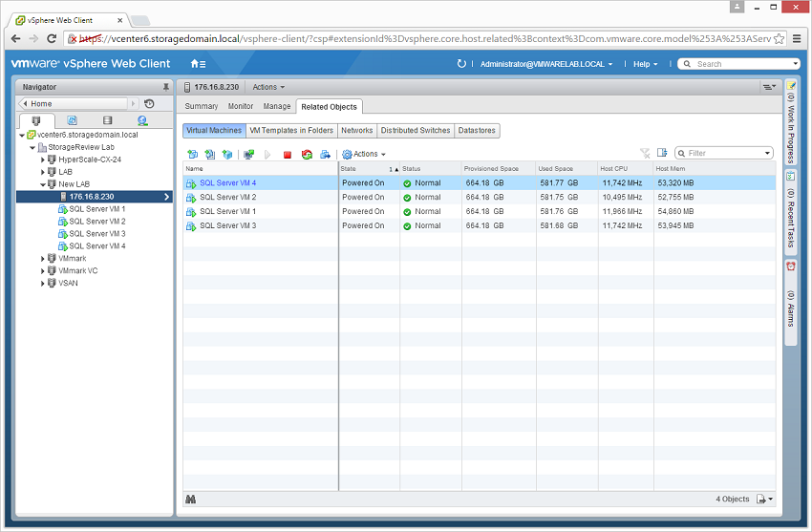
Task: Reload the browser page
Action: coord(52,38)
